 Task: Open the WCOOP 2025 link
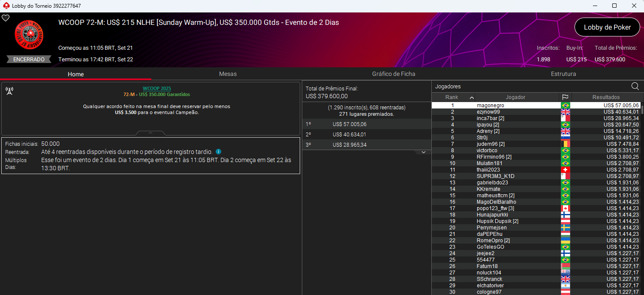(x=156, y=88)
